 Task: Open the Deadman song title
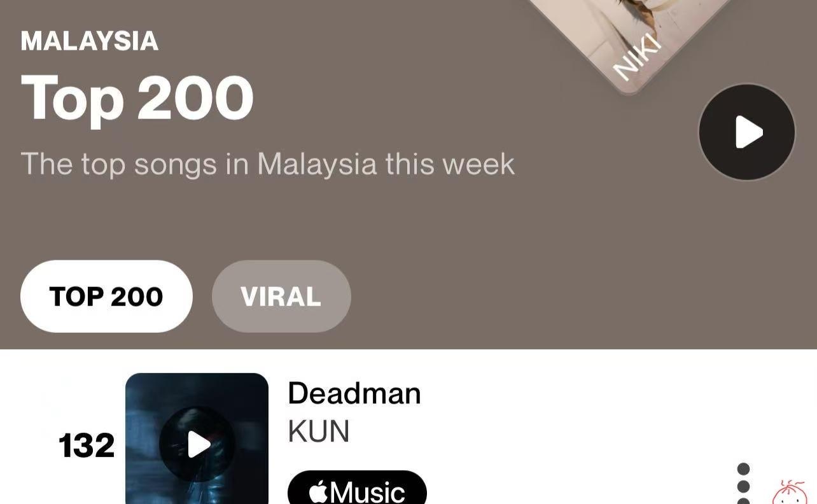[354, 393]
